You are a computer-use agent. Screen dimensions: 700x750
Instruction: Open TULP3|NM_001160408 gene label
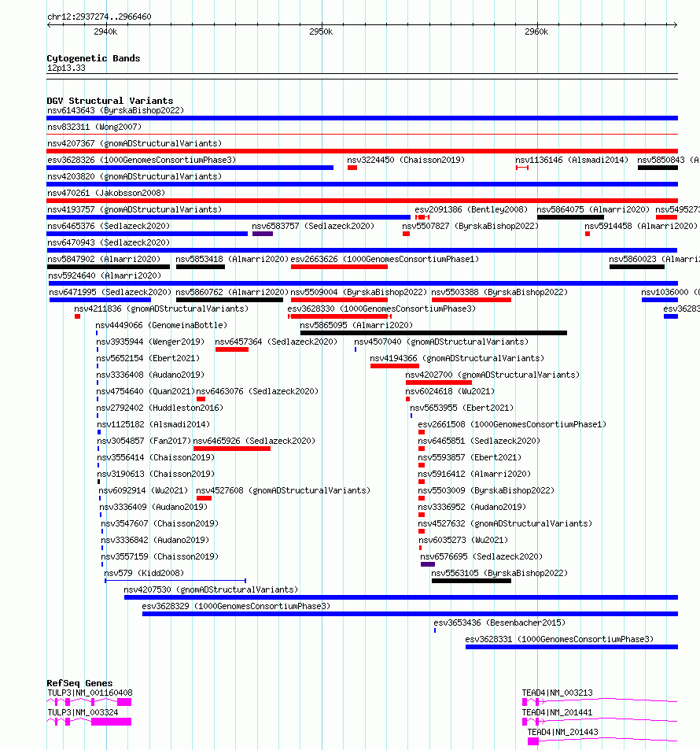click(90, 693)
